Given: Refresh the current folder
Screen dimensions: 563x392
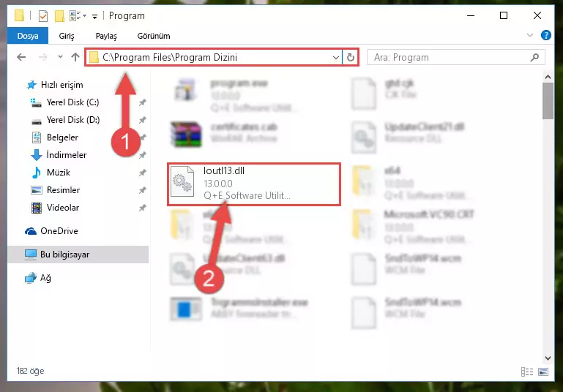Looking at the screenshot, I should 351,57.
